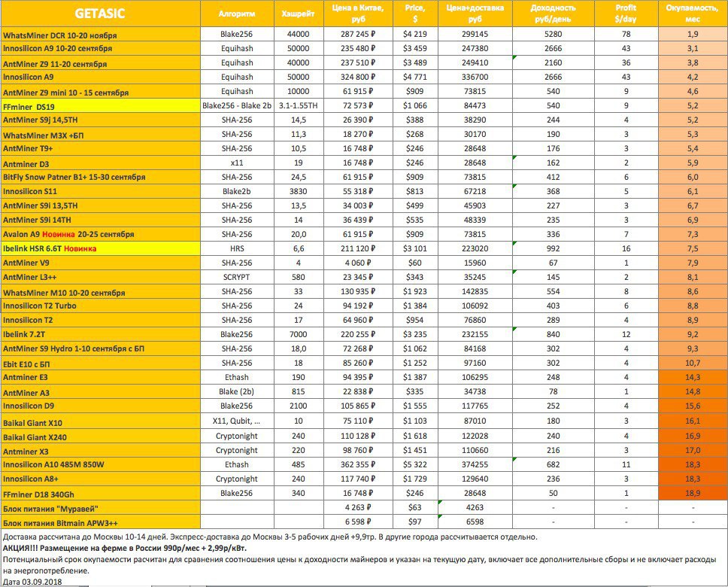Viewport: 728px width, 587px height.
Task: Select "WhatsMiner M10 10-20 сентября" cell
Action: pos(100,292)
